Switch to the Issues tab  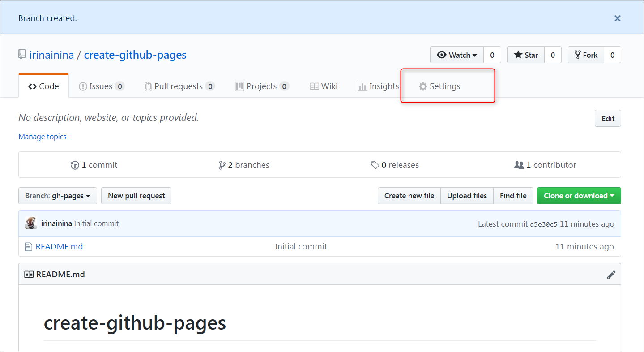coord(102,86)
